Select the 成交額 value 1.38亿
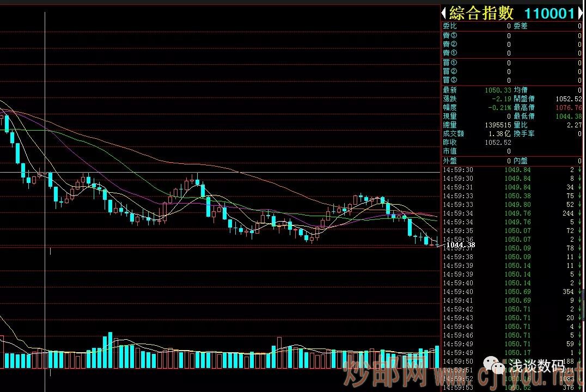The image size is (586, 392). point(500,134)
